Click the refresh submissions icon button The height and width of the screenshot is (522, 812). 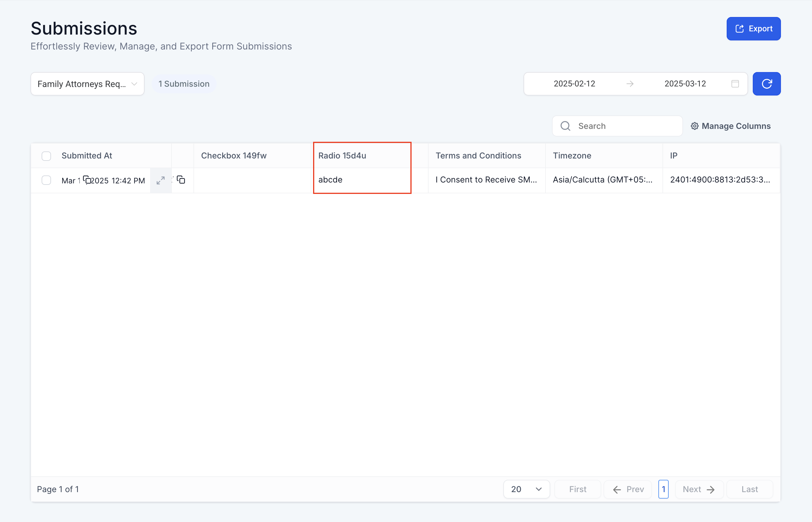[x=766, y=84]
